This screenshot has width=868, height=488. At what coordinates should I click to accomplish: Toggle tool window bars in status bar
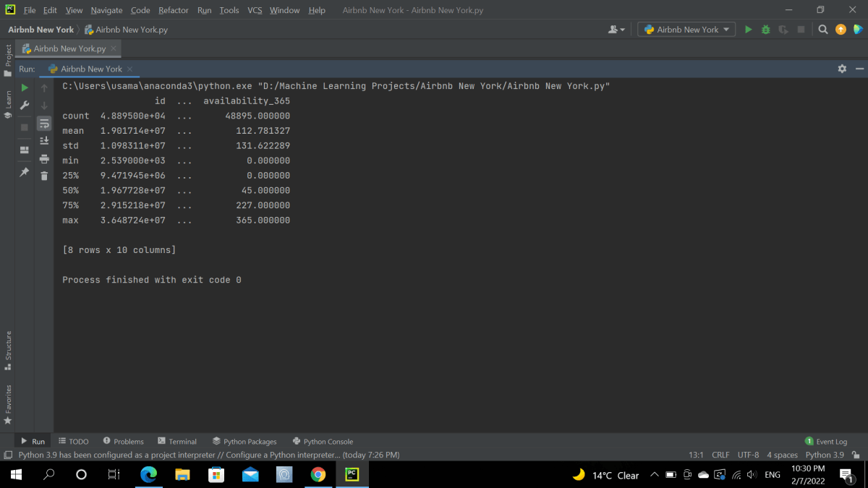pos(8,455)
